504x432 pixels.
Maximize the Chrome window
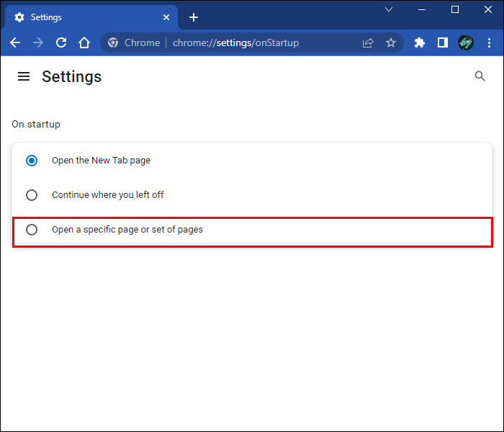(455, 9)
